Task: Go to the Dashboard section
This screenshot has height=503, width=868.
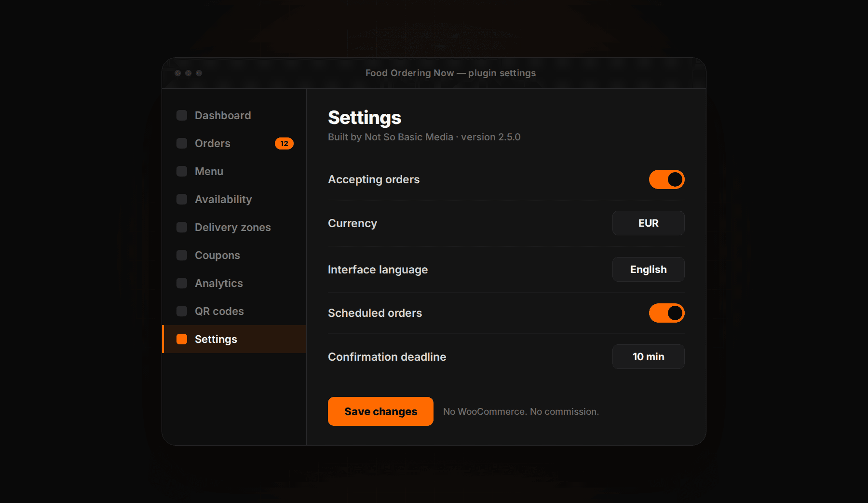Action: click(234, 115)
